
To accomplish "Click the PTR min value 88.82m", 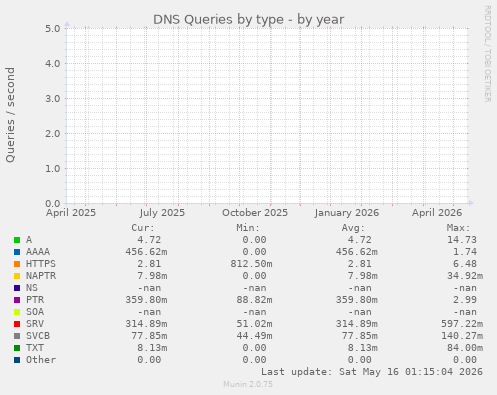I will pyautogui.click(x=254, y=300).
